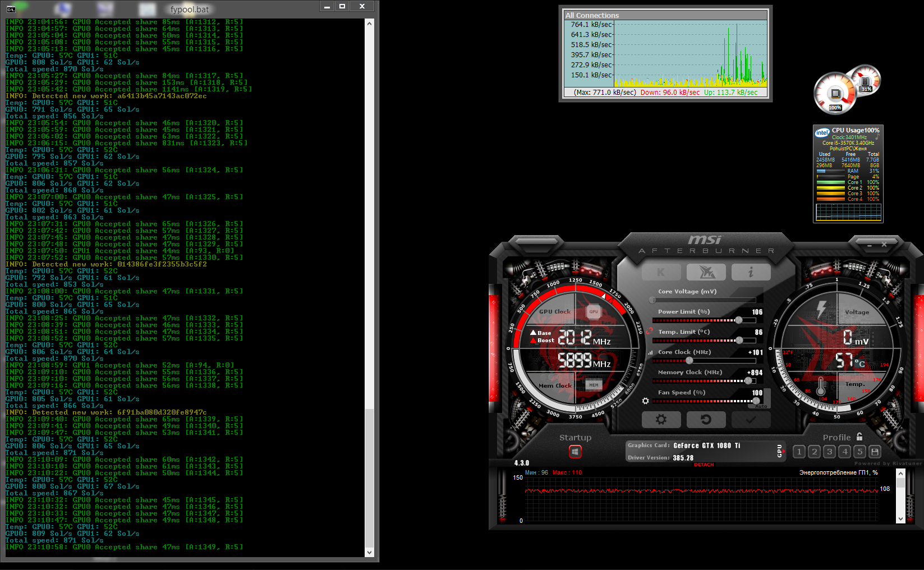Click the Intel logo in the CPU Usage gadget
The width and height of the screenshot is (924, 570).
tap(822, 132)
